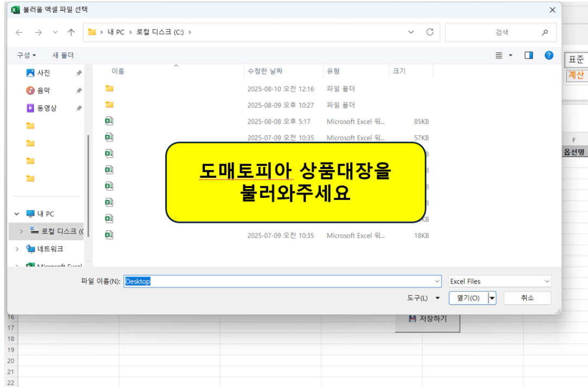588x387 pixels.
Task: Open recent locations chevron in navigation bar
Action: (x=55, y=33)
